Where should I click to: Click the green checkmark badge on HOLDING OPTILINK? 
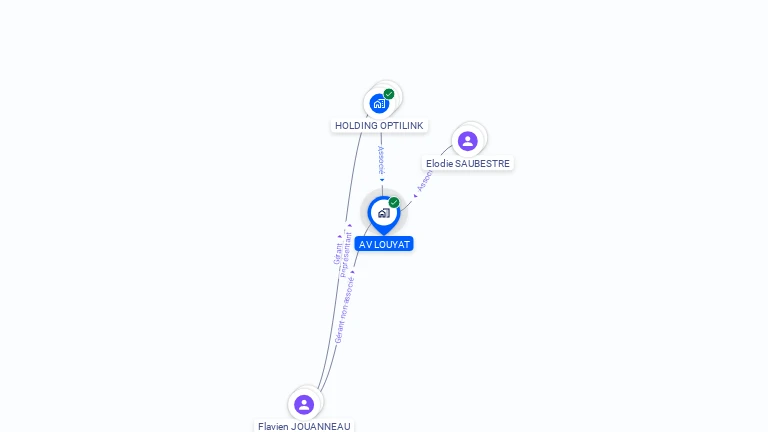coord(389,94)
